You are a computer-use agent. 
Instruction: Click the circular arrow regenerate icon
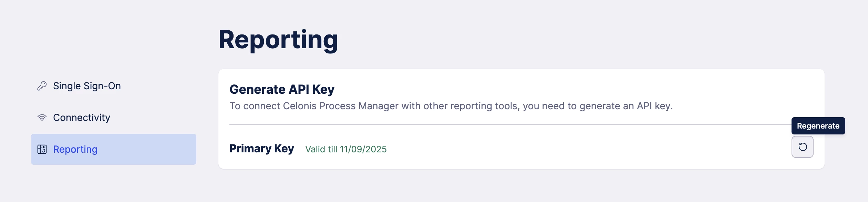[x=802, y=147]
